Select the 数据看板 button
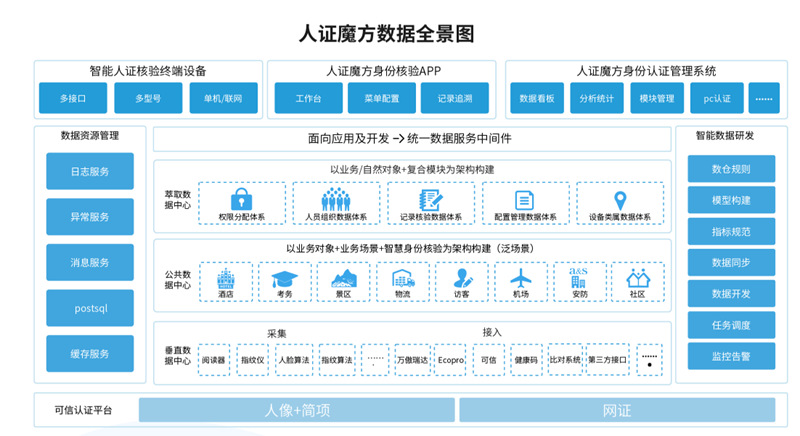The height and width of the screenshot is (436, 800). click(537, 98)
